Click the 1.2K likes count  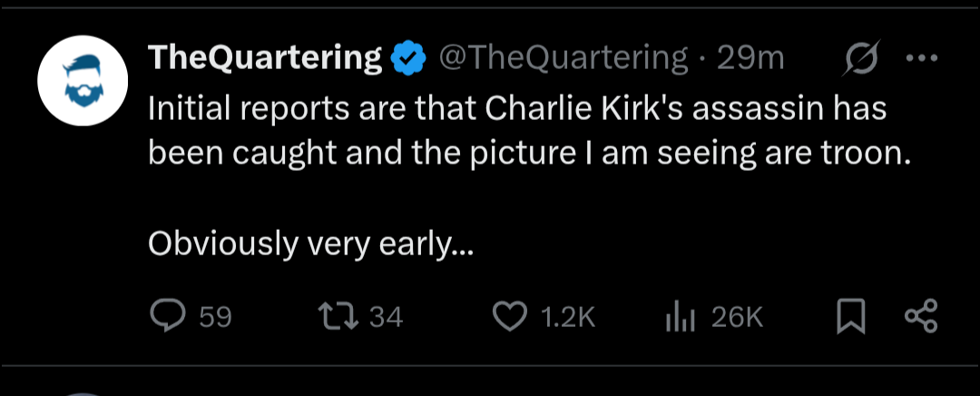click(x=567, y=318)
